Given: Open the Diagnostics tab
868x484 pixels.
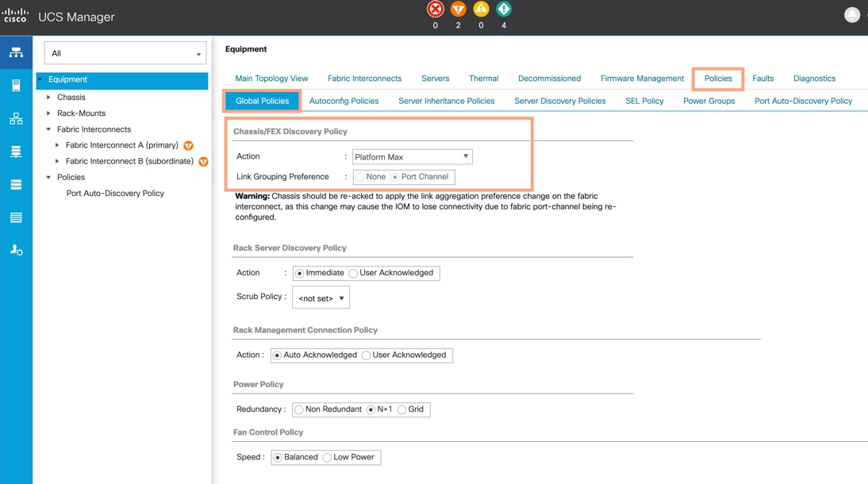Looking at the screenshot, I should coord(814,78).
